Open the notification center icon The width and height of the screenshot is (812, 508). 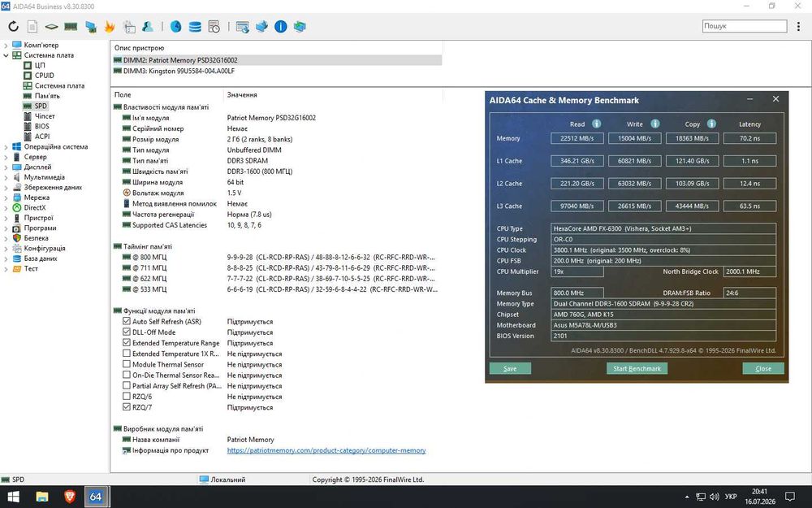[790, 497]
